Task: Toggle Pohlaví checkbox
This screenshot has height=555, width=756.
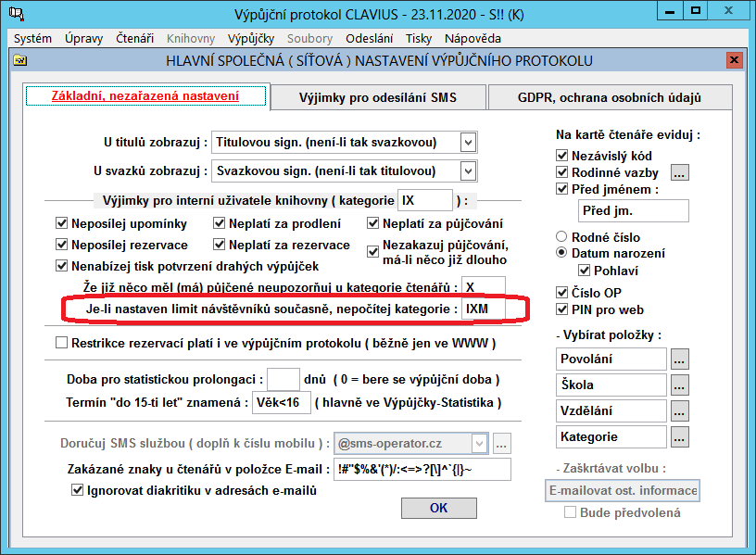Action: point(584,271)
